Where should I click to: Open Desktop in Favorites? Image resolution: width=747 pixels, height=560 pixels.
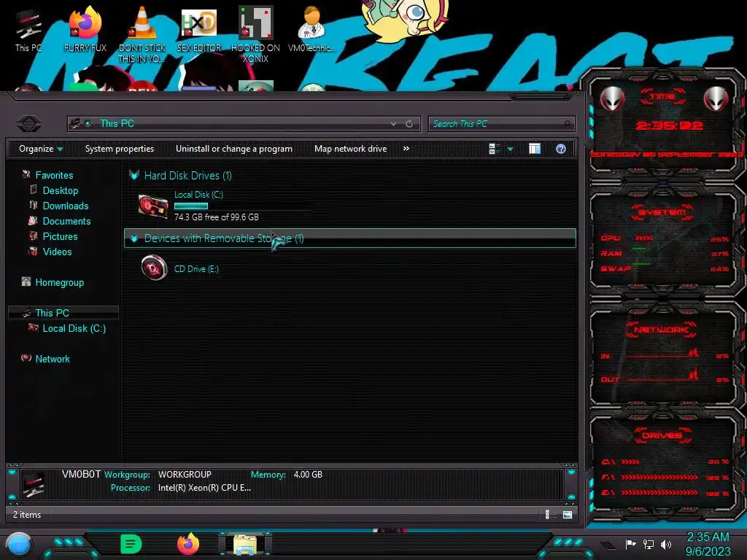pyautogui.click(x=61, y=190)
